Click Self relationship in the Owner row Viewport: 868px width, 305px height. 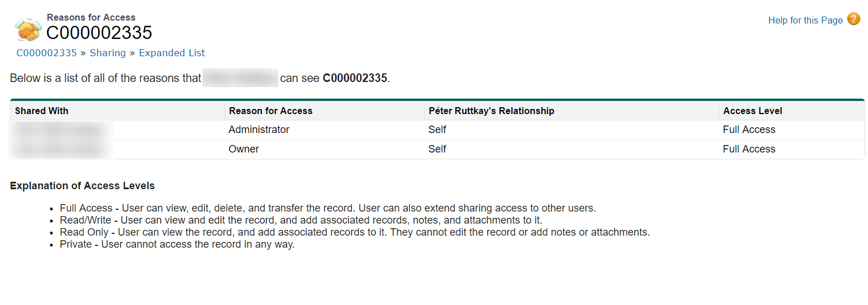pyautogui.click(x=437, y=150)
